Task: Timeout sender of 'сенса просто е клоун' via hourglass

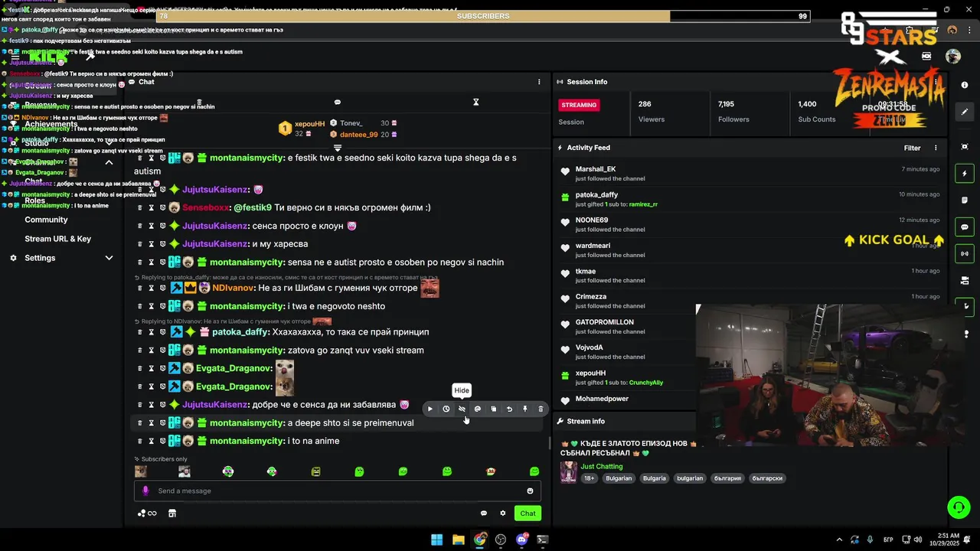Action: 151,227
